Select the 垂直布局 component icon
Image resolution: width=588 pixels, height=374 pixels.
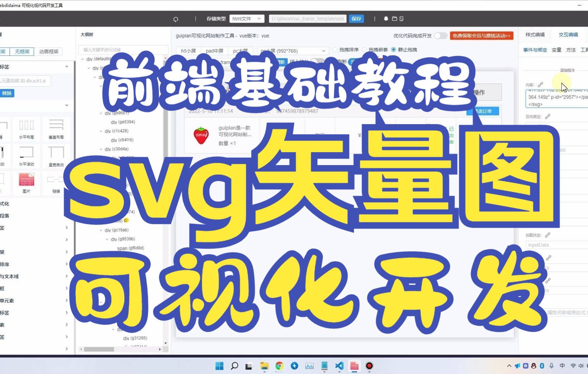click(x=56, y=129)
